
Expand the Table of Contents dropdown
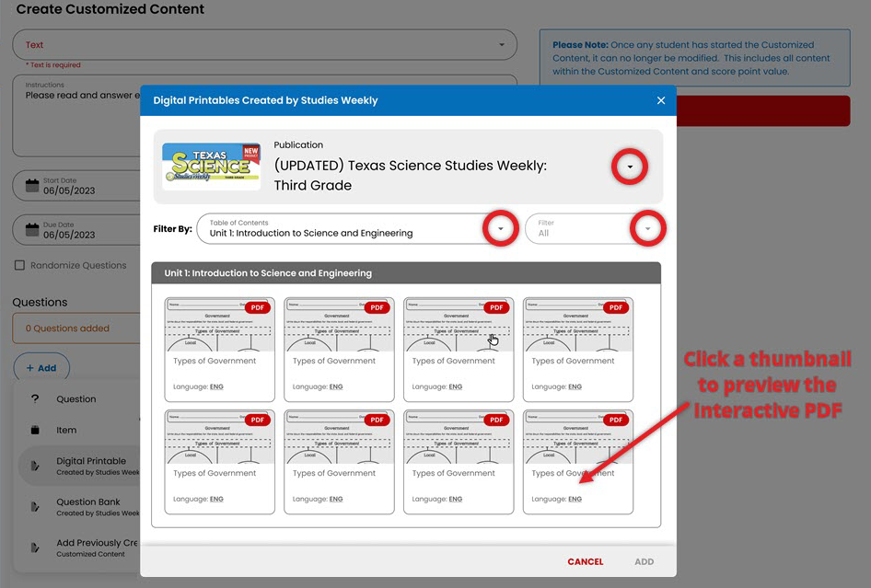[x=501, y=228]
